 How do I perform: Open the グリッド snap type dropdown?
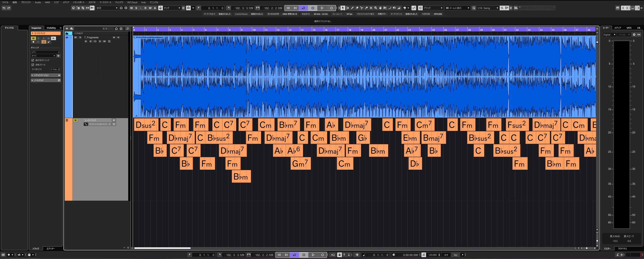[433, 8]
